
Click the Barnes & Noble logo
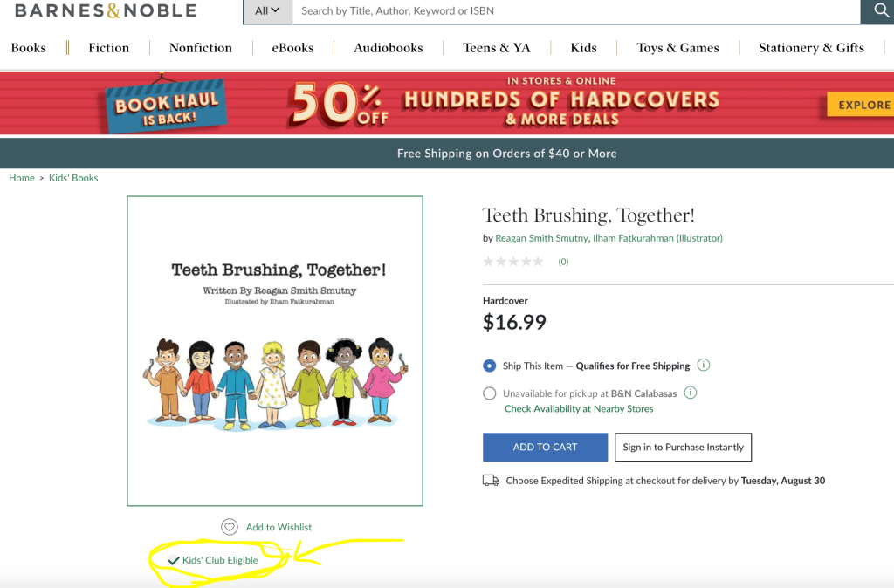point(106,11)
